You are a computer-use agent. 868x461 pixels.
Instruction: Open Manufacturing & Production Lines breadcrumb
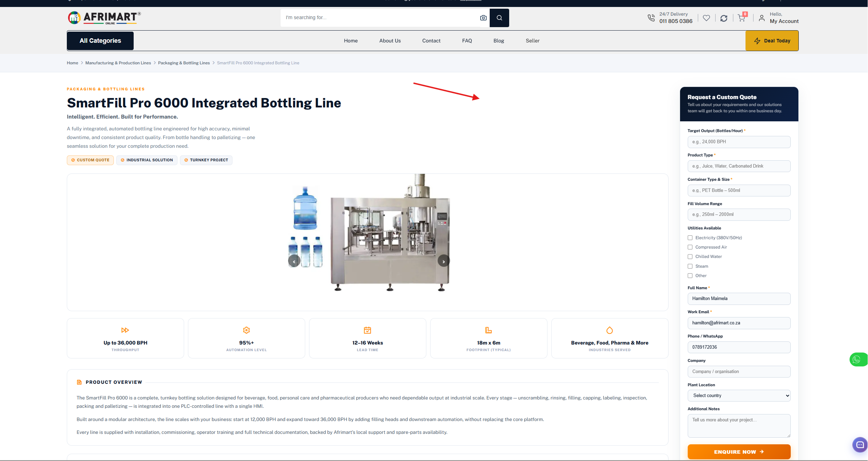click(x=118, y=63)
